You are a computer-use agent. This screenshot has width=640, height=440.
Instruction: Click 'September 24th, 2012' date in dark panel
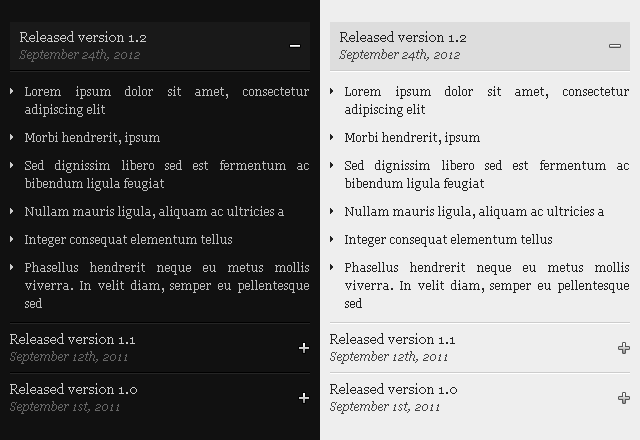pyautogui.click(x=80, y=55)
